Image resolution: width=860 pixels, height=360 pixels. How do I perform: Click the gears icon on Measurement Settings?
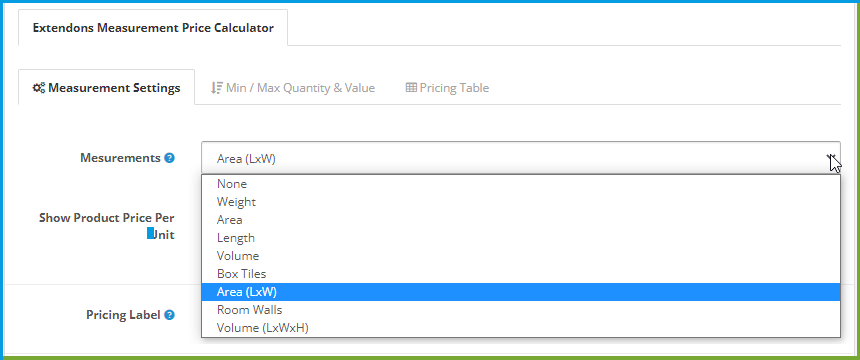click(x=38, y=88)
